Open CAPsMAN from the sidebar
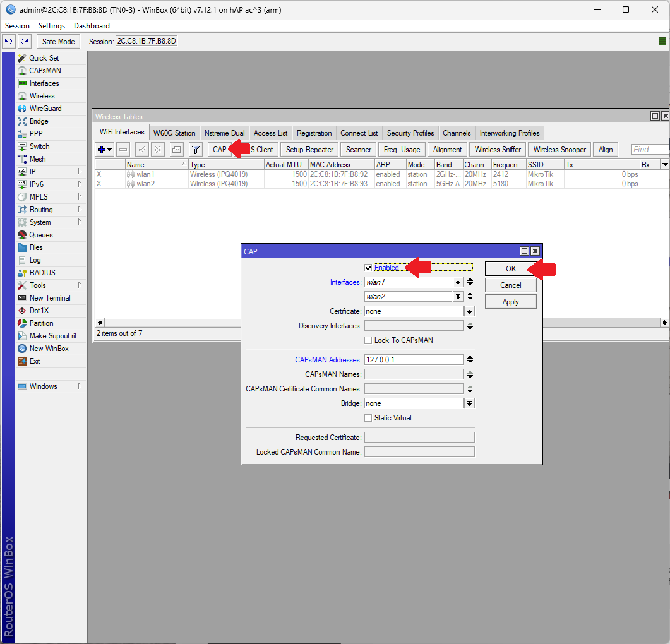The height and width of the screenshot is (644, 670). [42, 70]
